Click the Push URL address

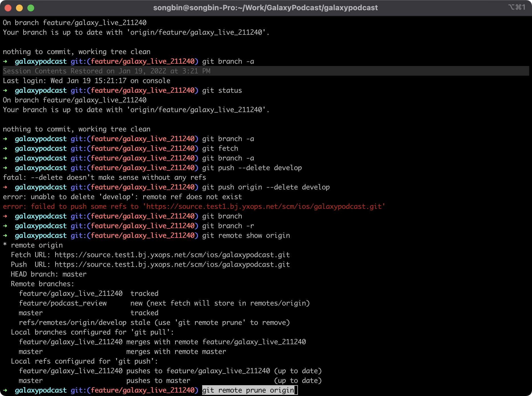click(x=172, y=265)
